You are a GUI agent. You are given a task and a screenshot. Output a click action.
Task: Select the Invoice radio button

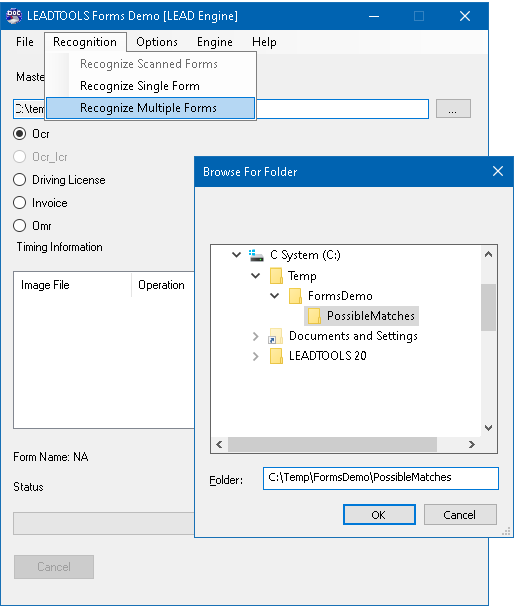click(19, 203)
